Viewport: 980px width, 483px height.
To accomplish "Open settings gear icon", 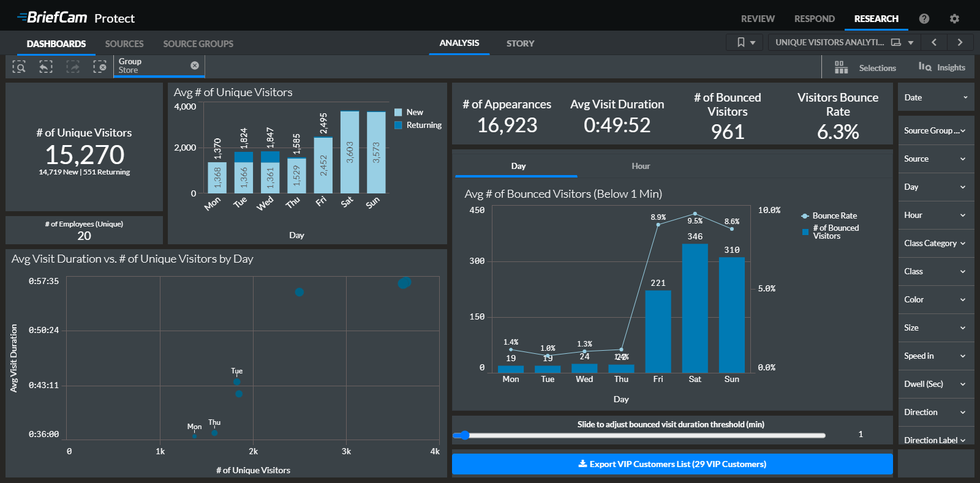I will (x=954, y=19).
